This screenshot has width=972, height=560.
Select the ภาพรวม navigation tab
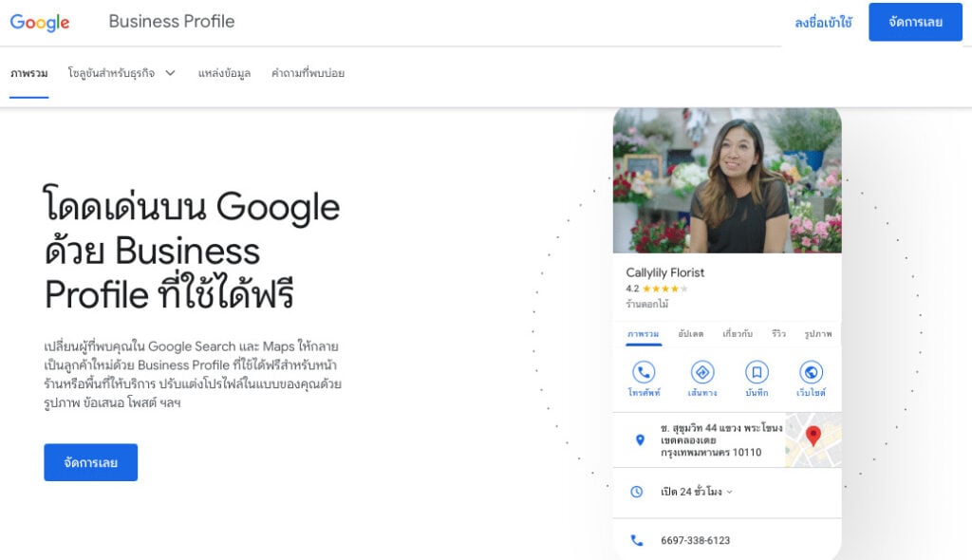29,73
